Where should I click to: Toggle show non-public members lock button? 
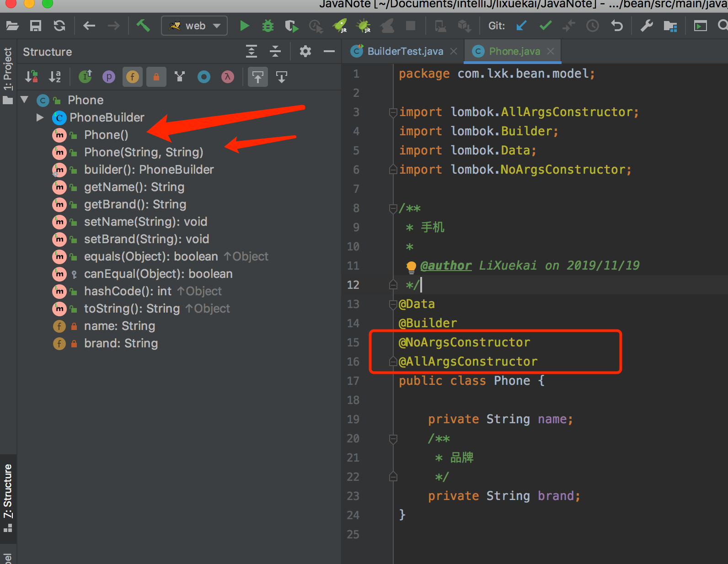[x=156, y=77]
